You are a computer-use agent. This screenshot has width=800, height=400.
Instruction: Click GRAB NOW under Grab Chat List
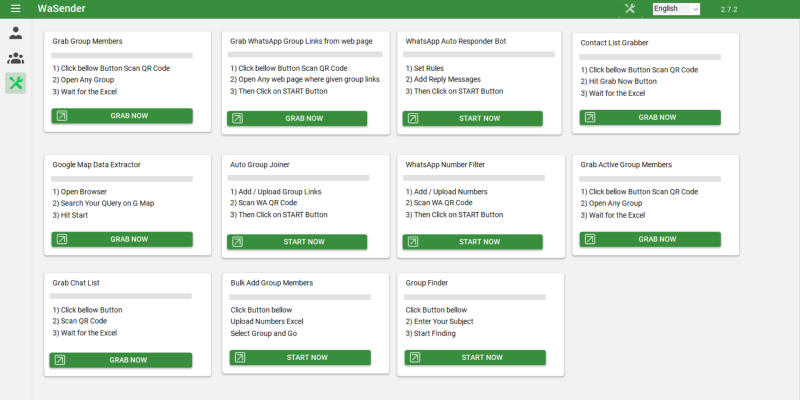click(x=120, y=360)
